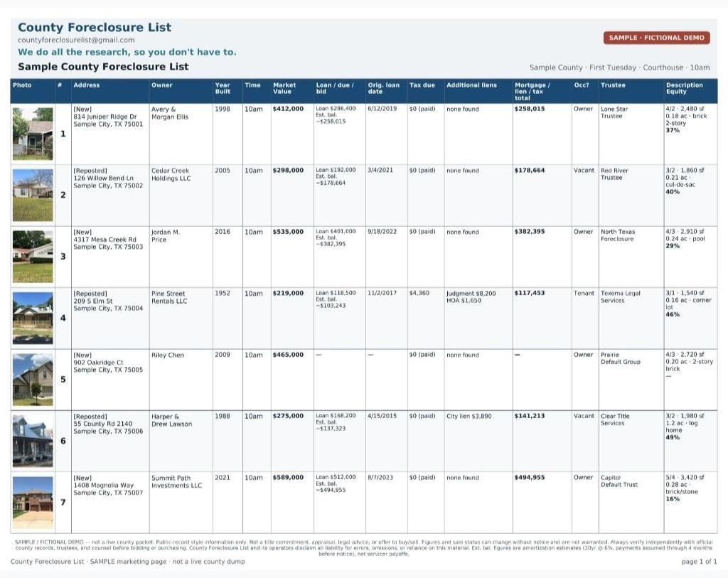Select owners Harper & Drew Lawson
This screenshot has height=578, width=728.
click(x=171, y=420)
